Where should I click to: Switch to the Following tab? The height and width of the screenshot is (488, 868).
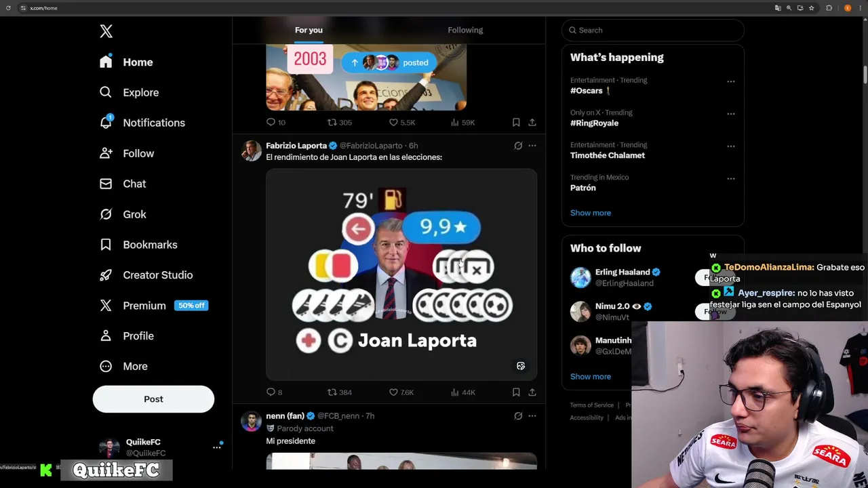click(x=465, y=30)
